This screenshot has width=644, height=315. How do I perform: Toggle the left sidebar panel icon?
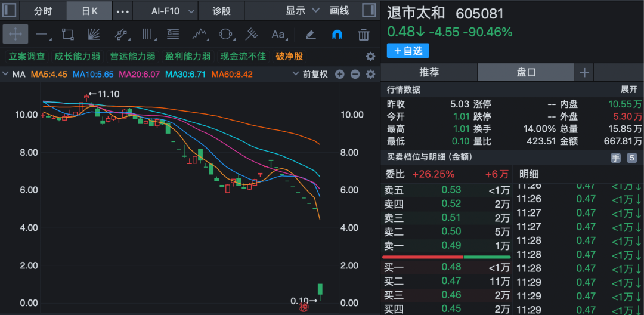click(x=10, y=10)
